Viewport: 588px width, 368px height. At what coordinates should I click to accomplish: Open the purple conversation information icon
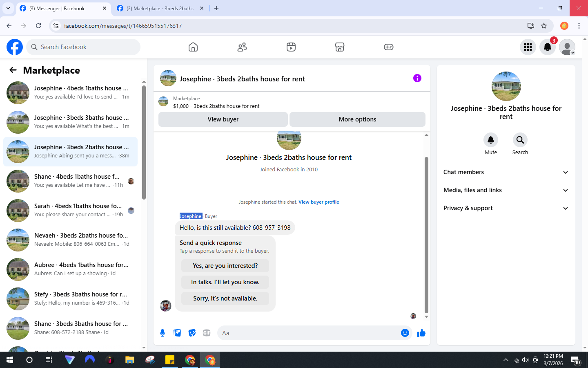417,78
